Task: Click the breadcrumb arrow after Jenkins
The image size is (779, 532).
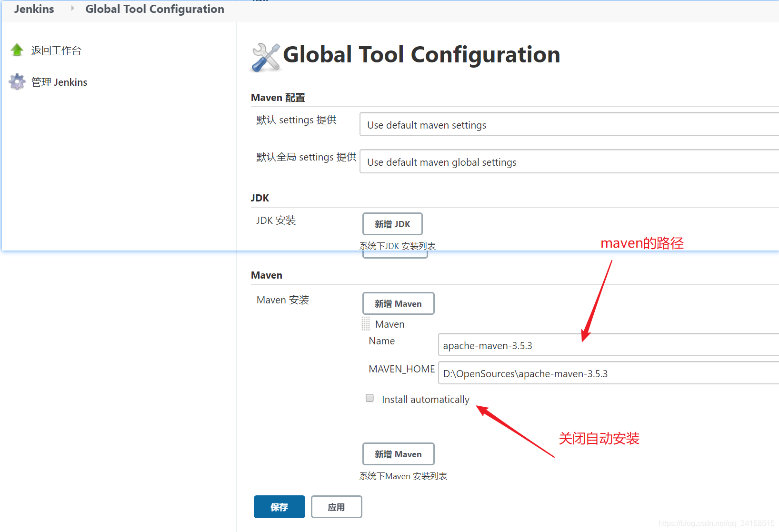Action: [x=72, y=9]
